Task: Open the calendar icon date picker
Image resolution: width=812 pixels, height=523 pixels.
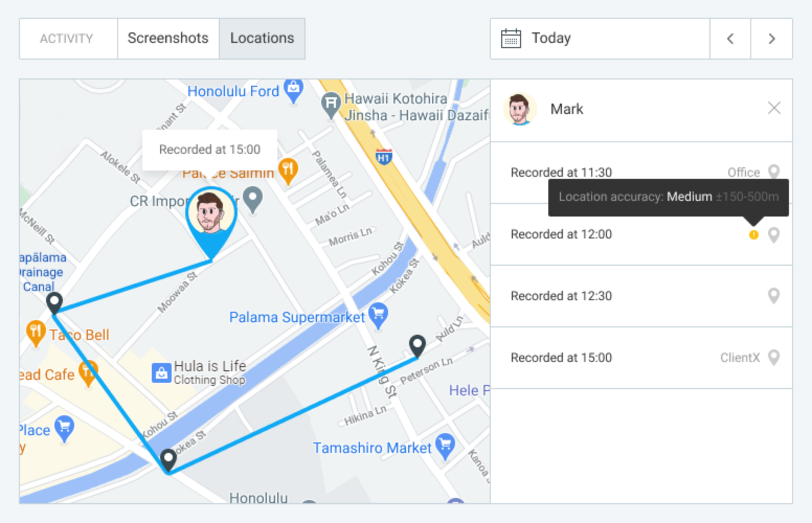Action: (x=511, y=38)
